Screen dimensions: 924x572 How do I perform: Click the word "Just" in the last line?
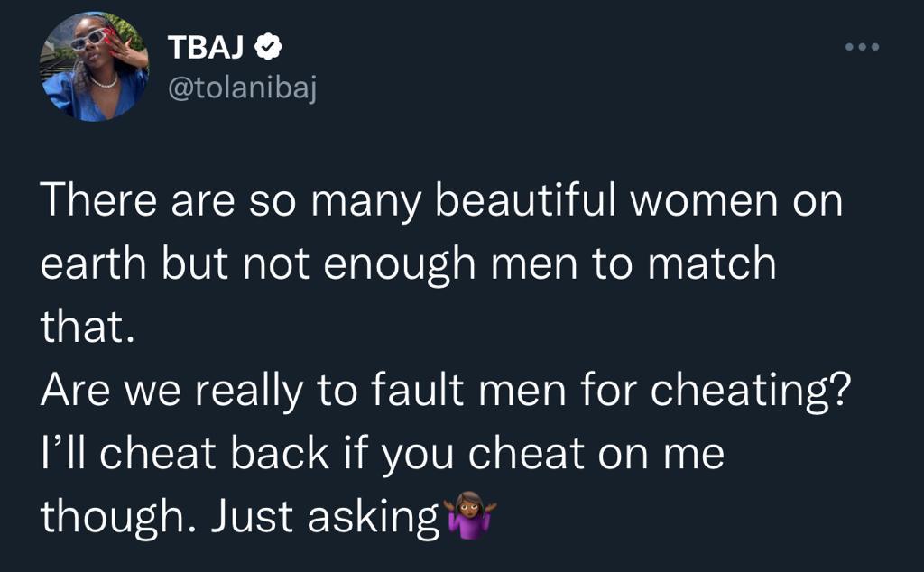253,517
